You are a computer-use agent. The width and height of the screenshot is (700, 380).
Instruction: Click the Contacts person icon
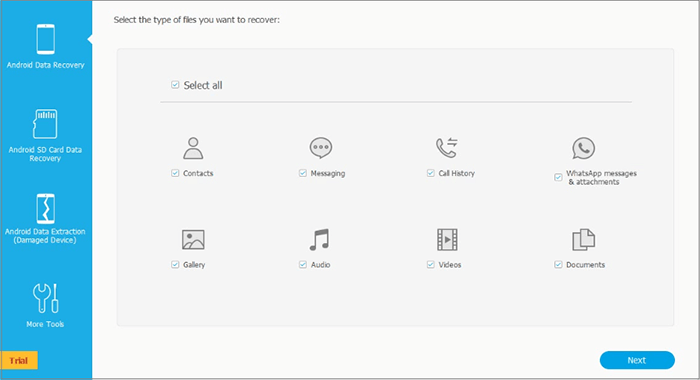193,148
